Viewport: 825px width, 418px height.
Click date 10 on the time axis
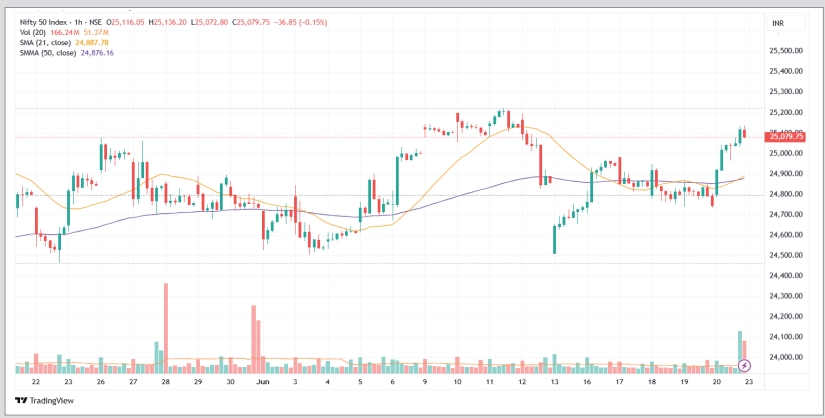tap(457, 383)
